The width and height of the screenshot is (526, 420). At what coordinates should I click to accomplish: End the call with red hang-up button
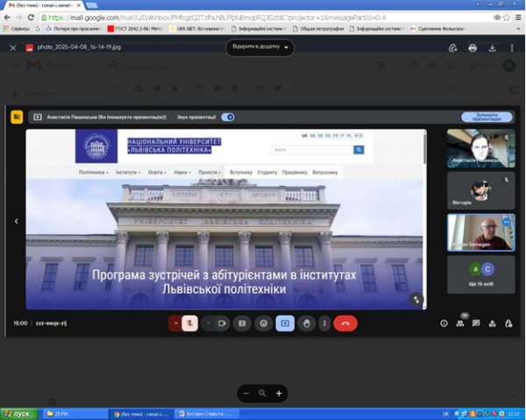345,324
